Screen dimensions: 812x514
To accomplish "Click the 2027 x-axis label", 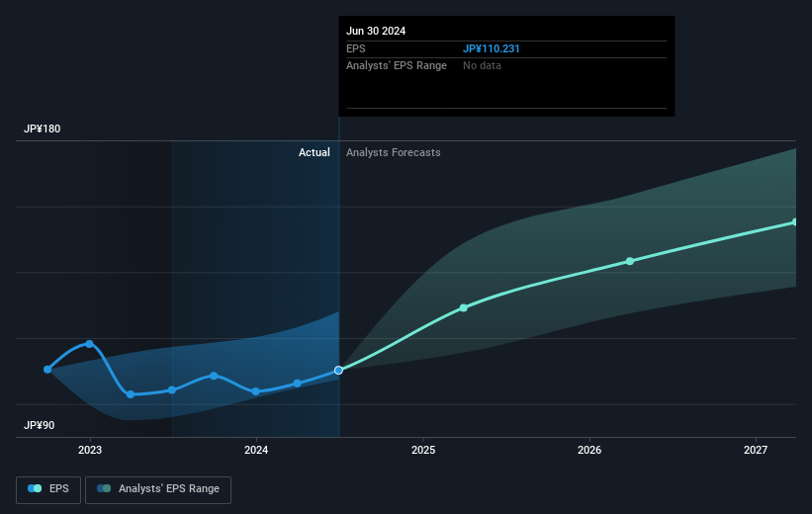I will click(756, 451).
